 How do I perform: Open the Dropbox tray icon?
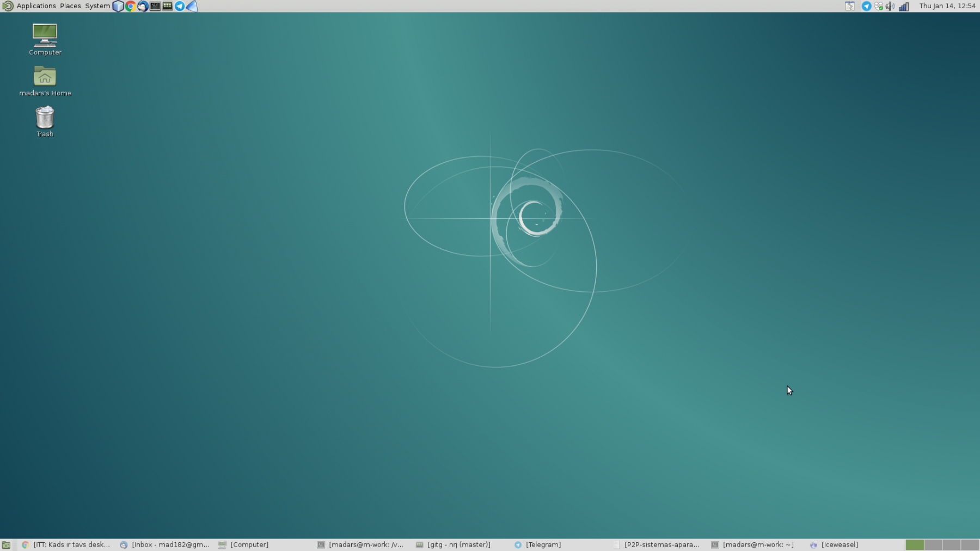(878, 6)
